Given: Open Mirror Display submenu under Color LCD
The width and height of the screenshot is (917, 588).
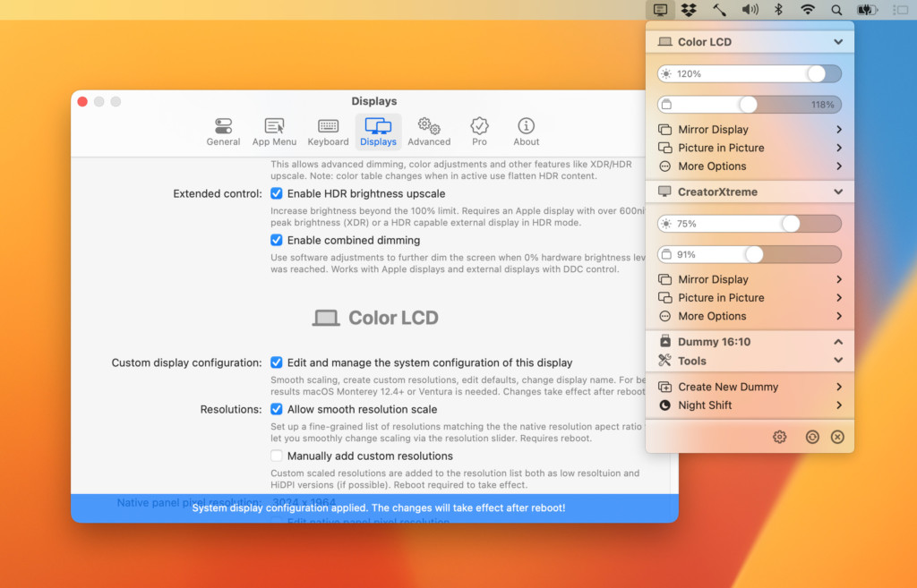Looking at the screenshot, I should coord(750,129).
